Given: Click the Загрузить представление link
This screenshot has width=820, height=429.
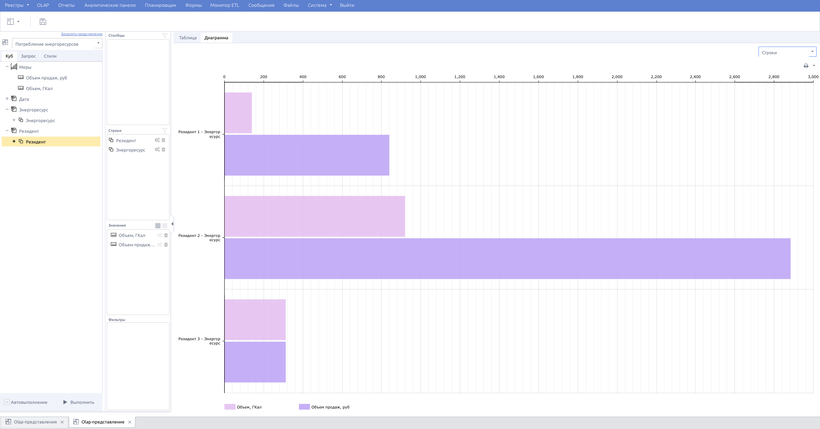Looking at the screenshot, I should [x=81, y=34].
